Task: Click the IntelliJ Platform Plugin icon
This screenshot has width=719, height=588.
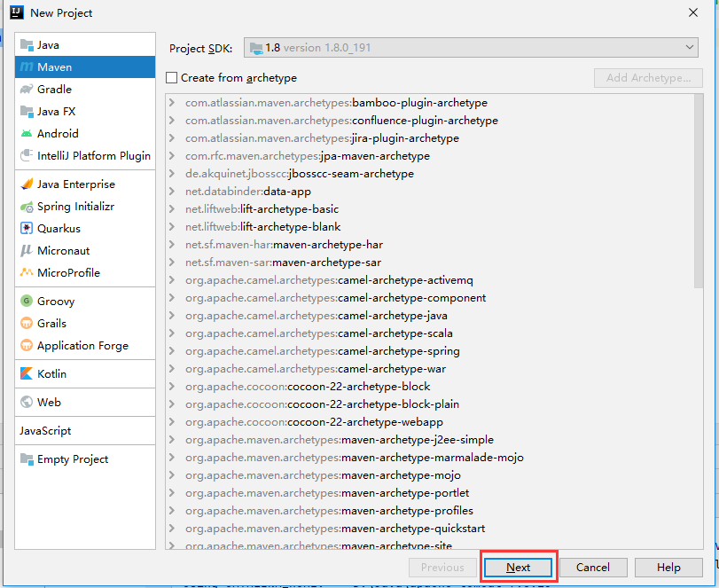Action: tap(27, 155)
